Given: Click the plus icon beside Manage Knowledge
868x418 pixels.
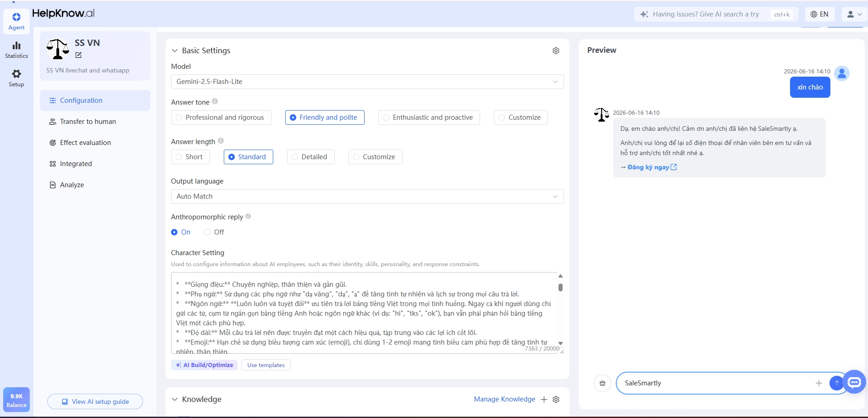Looking at the screenshot, I should pos(544,399).
